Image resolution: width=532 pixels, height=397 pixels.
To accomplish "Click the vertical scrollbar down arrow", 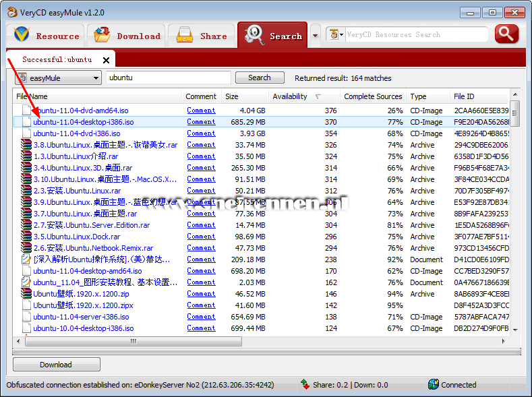I will point(515,330).
